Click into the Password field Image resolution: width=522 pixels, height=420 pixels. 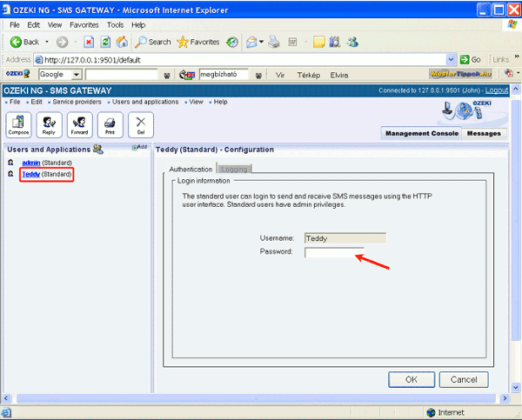[x=334, y=252]
